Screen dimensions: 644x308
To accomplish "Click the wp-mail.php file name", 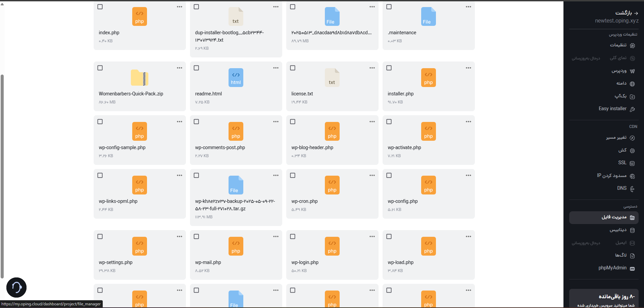I will click(208, 262).
